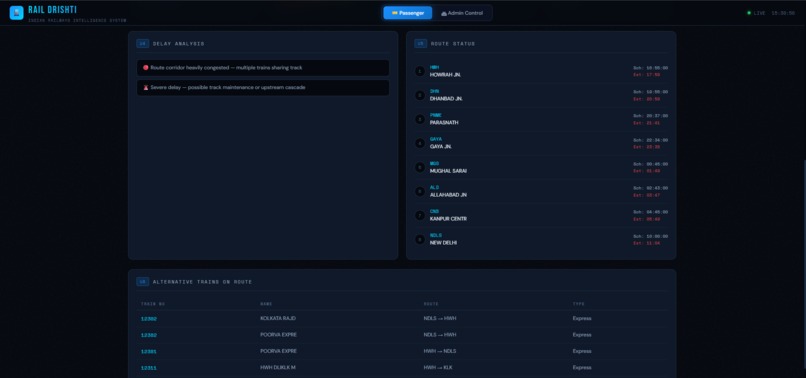Click the stop number circle for New Delhi
The height and width of the screenshot is (378, 806).
(419, 239)
